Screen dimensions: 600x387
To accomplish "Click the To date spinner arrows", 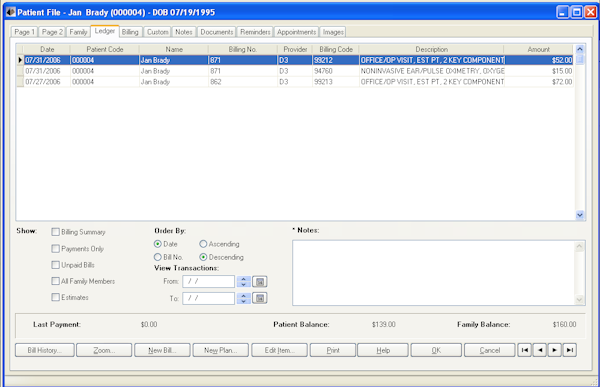I will 244,298.
